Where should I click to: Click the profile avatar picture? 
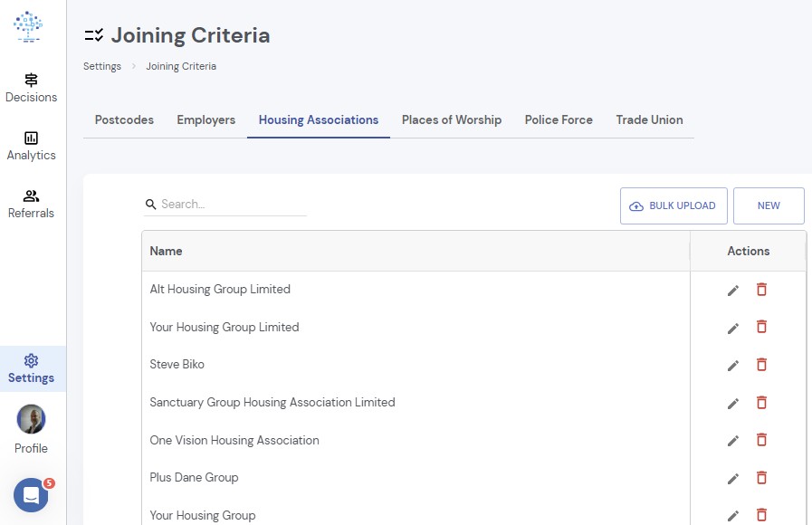coord(31,419)
